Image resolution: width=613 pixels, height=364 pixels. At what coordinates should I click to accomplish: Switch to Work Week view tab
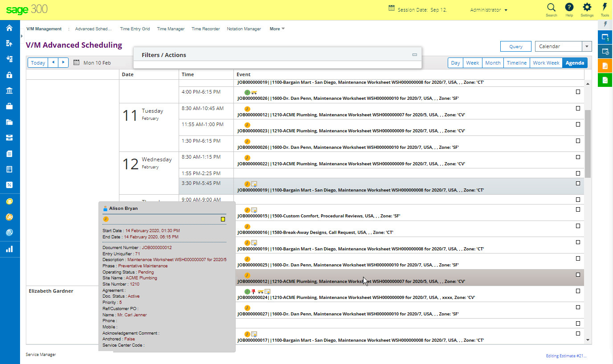click(546, 63)
